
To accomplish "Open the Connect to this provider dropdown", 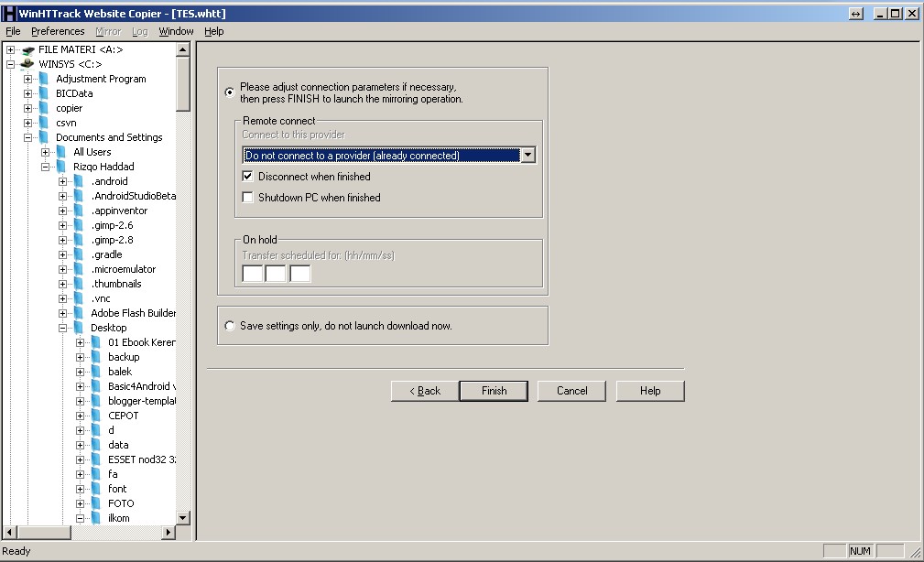I will pyautogui.click(x=527, y=156).
